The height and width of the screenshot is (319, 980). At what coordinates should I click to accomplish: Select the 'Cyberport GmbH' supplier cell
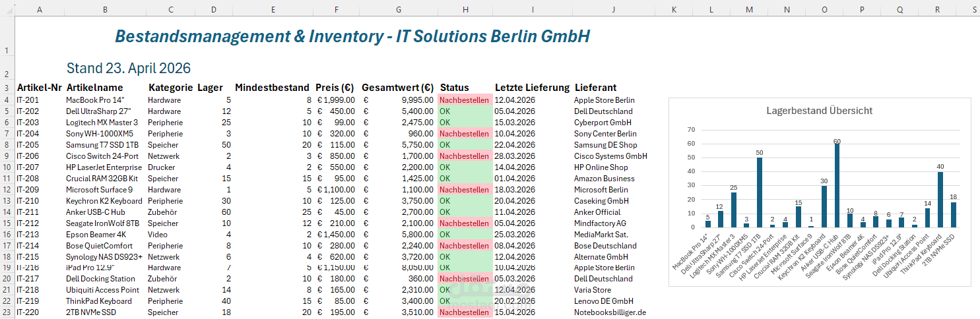[613, 123]
